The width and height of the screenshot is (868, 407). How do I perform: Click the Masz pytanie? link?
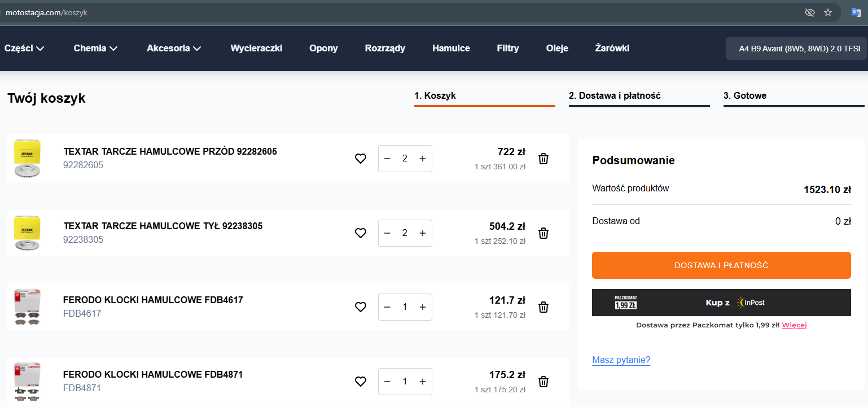[621, 360]
